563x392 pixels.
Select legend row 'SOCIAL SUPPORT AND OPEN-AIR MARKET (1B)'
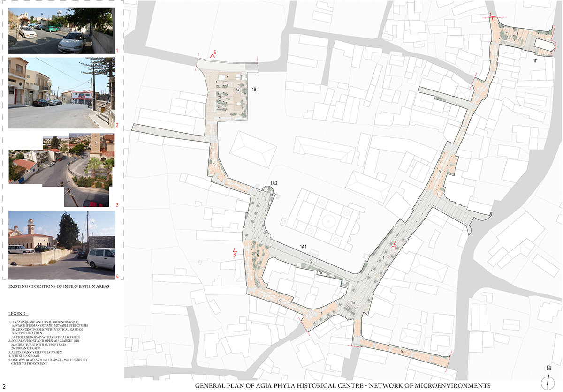(44, 341)
